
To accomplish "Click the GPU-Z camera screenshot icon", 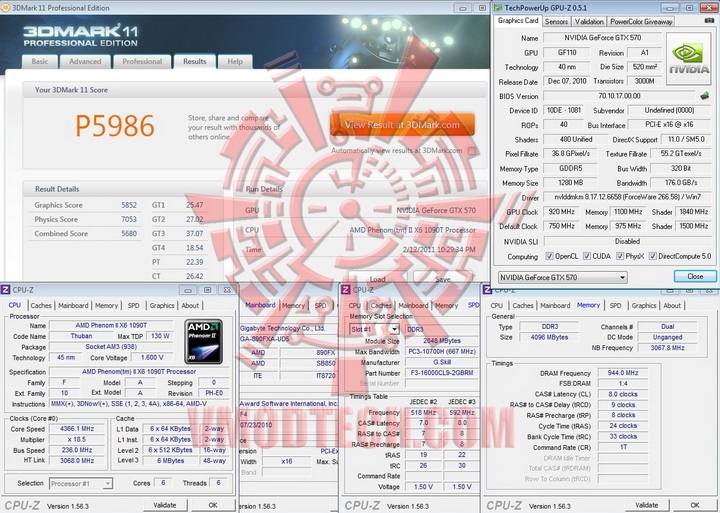I will 709,20.
